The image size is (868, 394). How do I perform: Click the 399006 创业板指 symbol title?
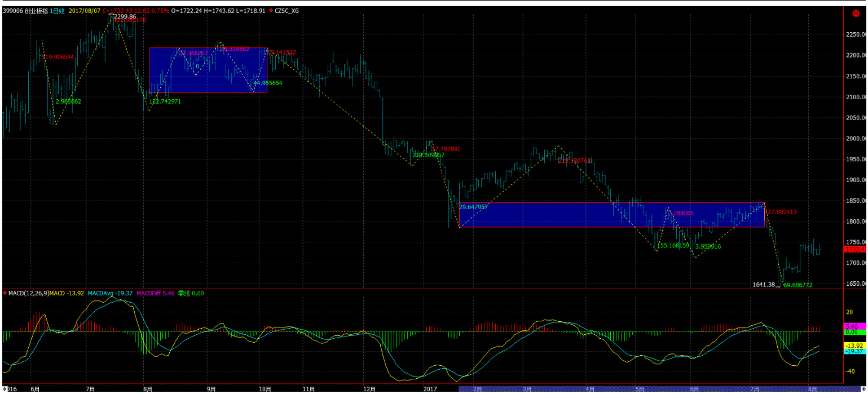coord(23,10)
